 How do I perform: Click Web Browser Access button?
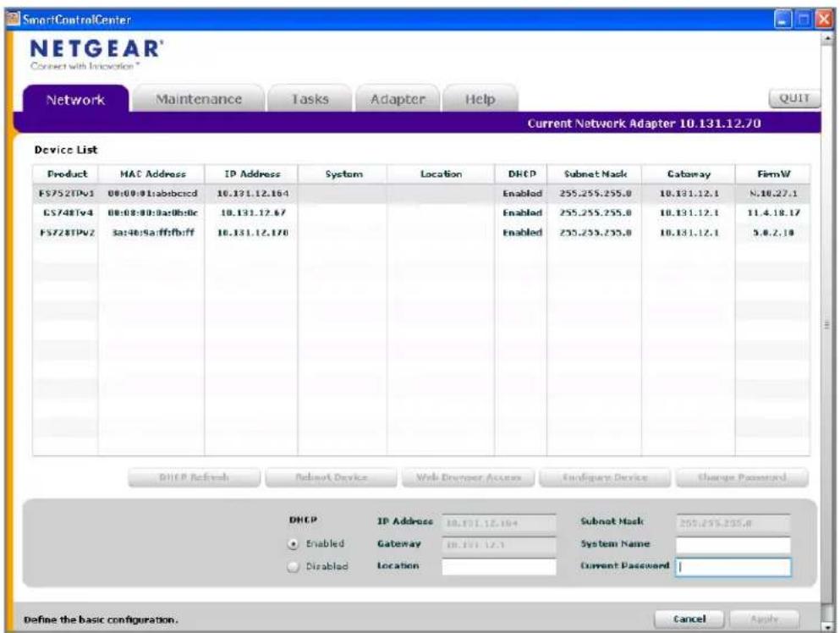[x=468, y=477]
